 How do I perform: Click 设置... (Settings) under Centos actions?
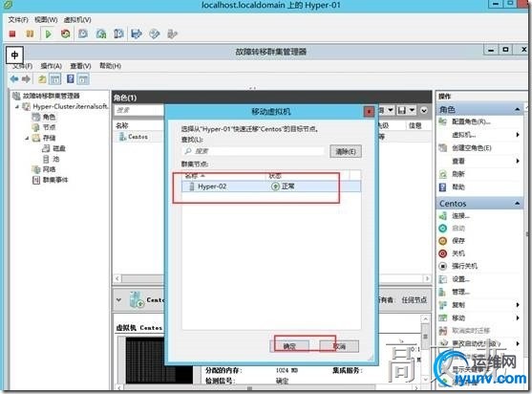coord(460,279)
